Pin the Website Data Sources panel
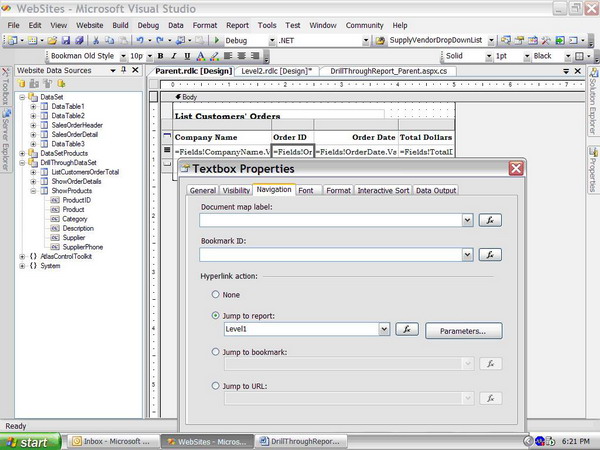 [124, 70]
